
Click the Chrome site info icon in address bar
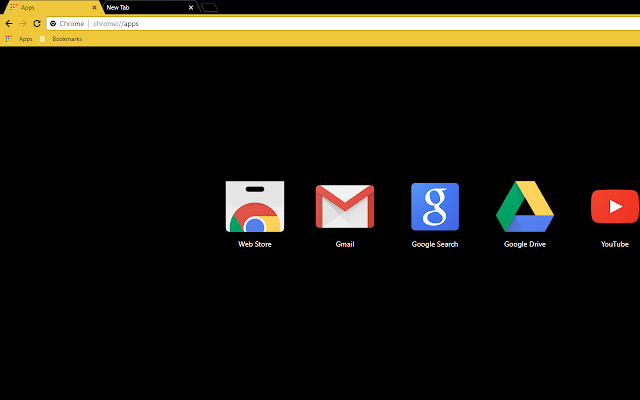pyautogui.click(x=53, y=24)
